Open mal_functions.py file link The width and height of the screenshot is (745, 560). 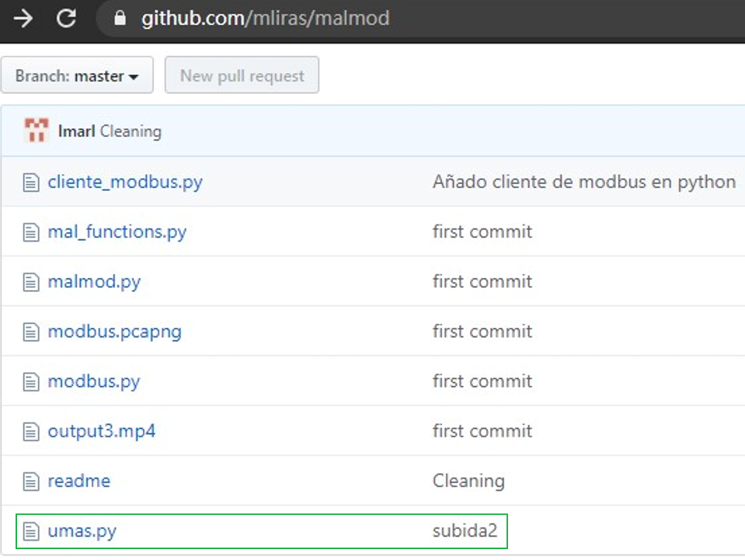(117, 231)
